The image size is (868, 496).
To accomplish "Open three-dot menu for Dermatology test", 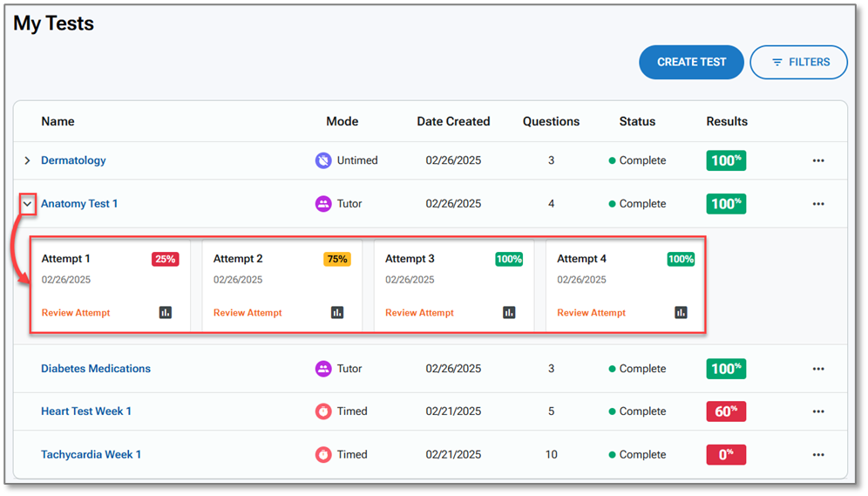I will click(817, 160).
